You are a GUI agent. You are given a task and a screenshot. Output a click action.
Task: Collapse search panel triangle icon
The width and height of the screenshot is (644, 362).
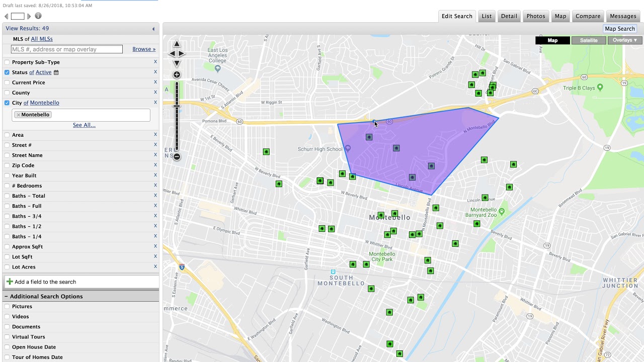[153, 29]
